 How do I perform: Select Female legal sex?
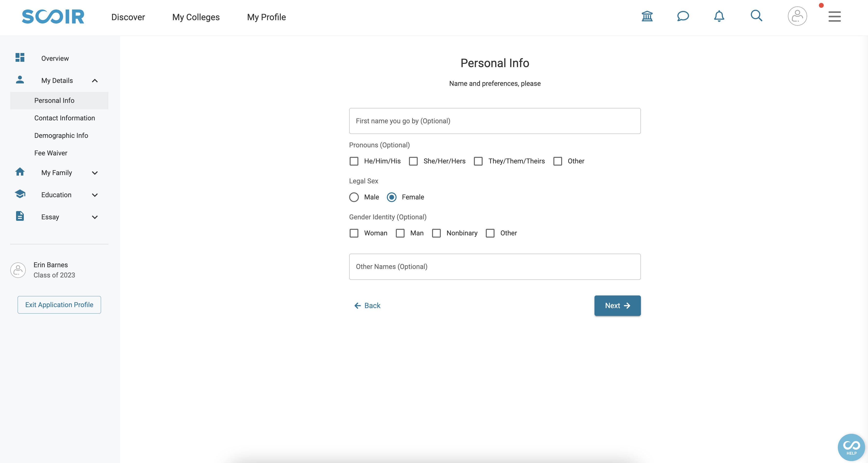(x=391, y=197)
